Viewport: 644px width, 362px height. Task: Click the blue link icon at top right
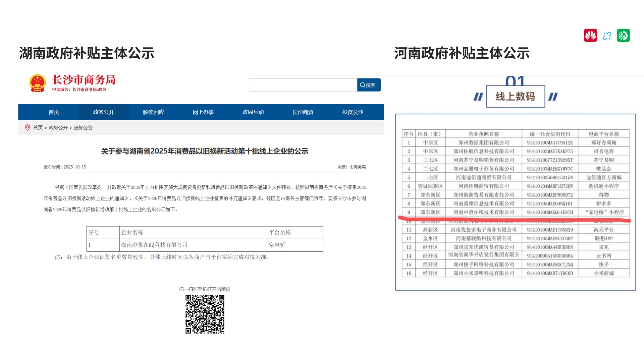pyautogui.click(x=607, y=36)
